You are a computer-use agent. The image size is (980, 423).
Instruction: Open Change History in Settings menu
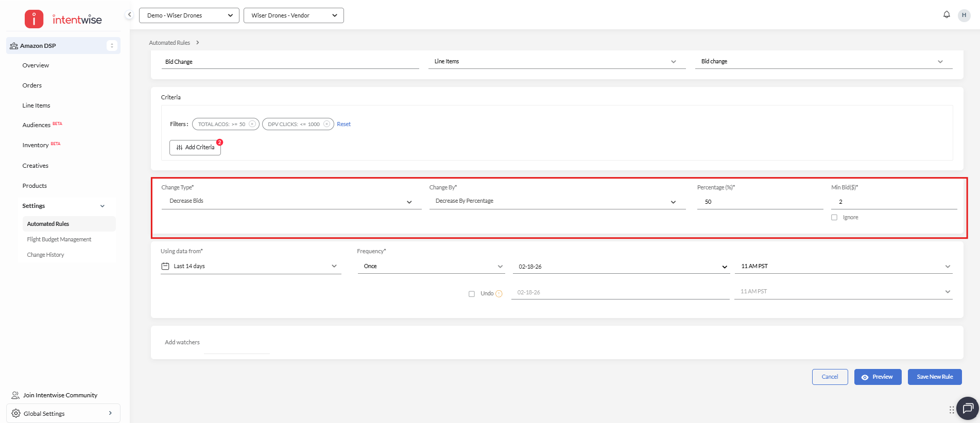click(45, 255)
